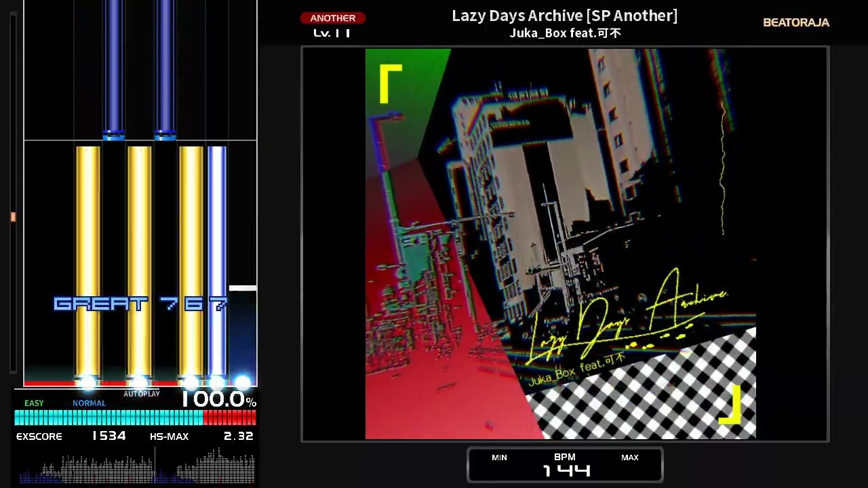Click the 100.0% gauge percentage
The width and height of the screenshot is (868, 488).
(x=218, y=399)
